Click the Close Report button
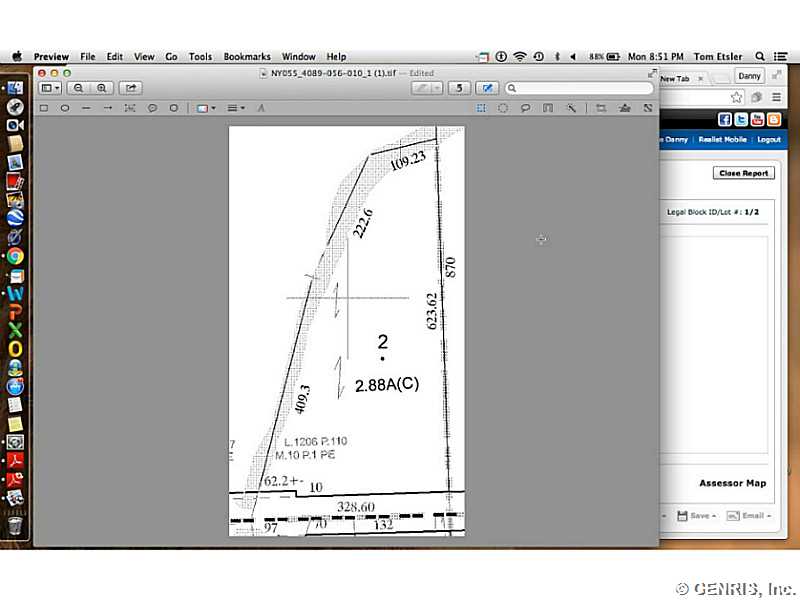 tap(743, 173)
